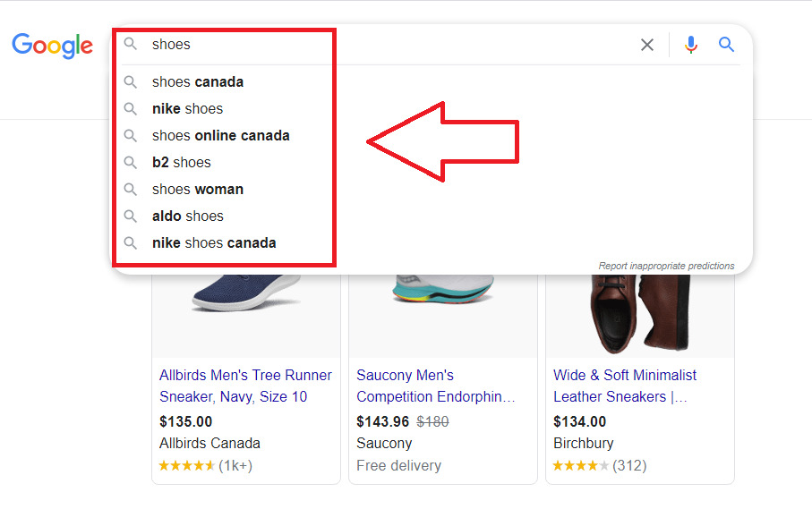Screen dimensions: 812x526
Task: Clear the search box with X icon
Action: [646, 45]
